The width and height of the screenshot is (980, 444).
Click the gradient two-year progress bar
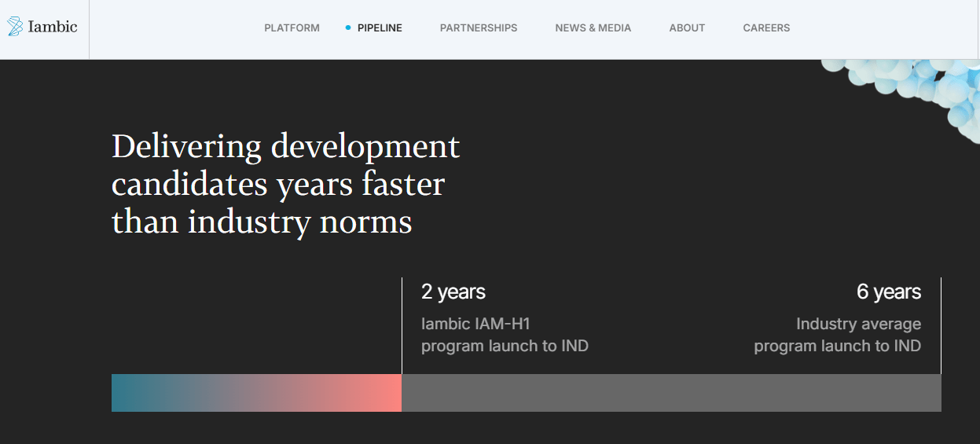[256, 393]
